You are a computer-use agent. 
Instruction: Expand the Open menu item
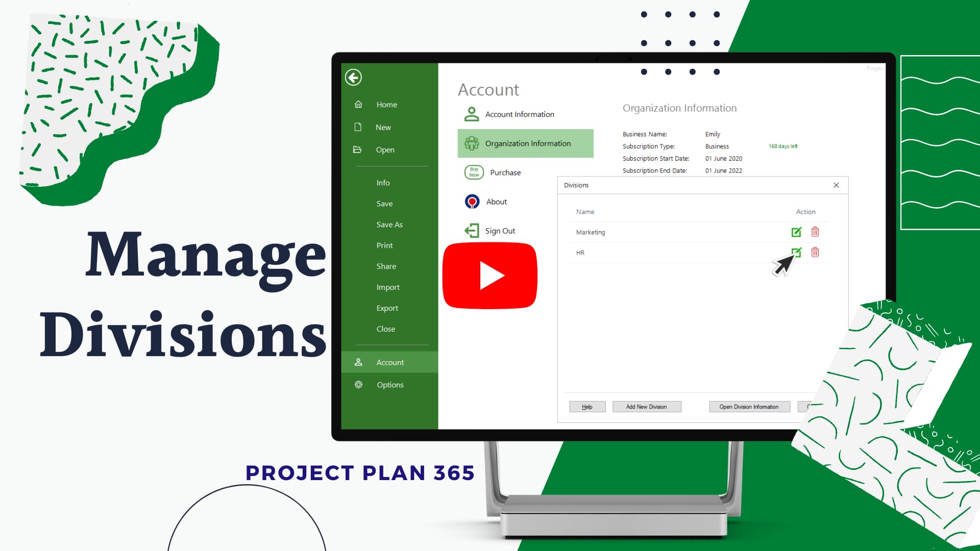tap(385, 149)
